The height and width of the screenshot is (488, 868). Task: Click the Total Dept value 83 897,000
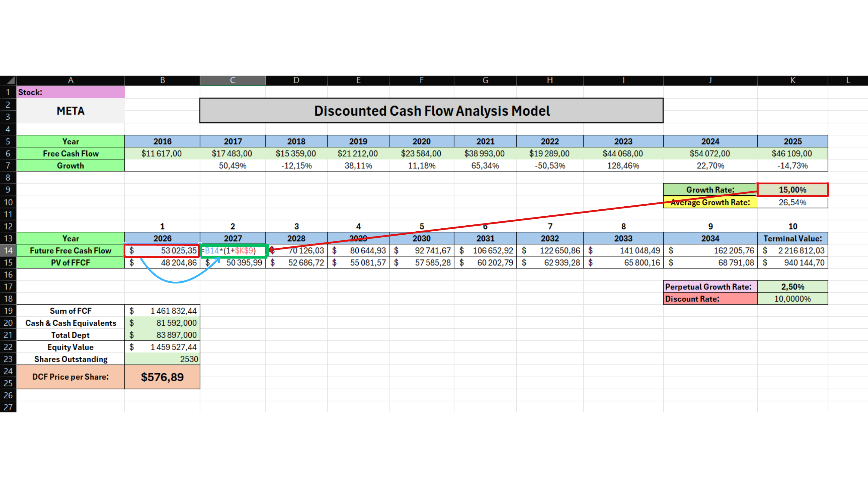point(162,335)
